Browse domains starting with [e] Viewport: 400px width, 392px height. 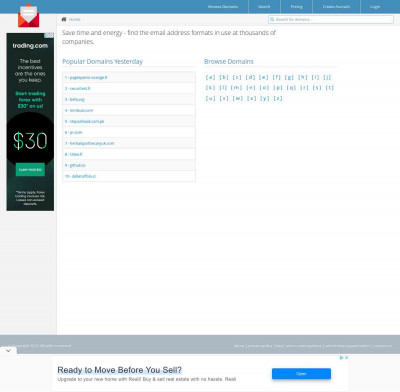264,77
